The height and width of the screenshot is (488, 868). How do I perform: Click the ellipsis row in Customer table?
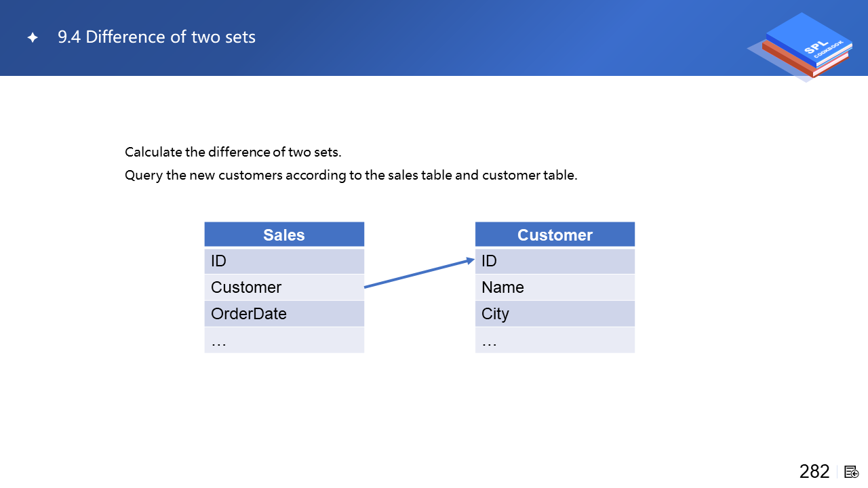click(x=555, y=340)
